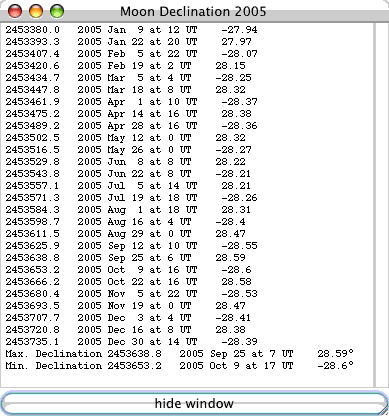Click the 2005 Jan 9 row
Image resolution: width=389 pixels, height=416 pixels.
coord(131,30)
